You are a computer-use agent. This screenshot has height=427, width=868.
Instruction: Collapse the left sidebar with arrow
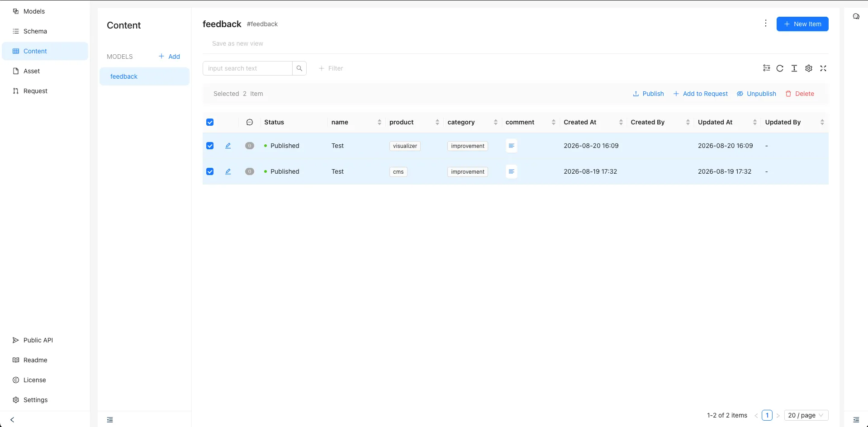point(12,420)
